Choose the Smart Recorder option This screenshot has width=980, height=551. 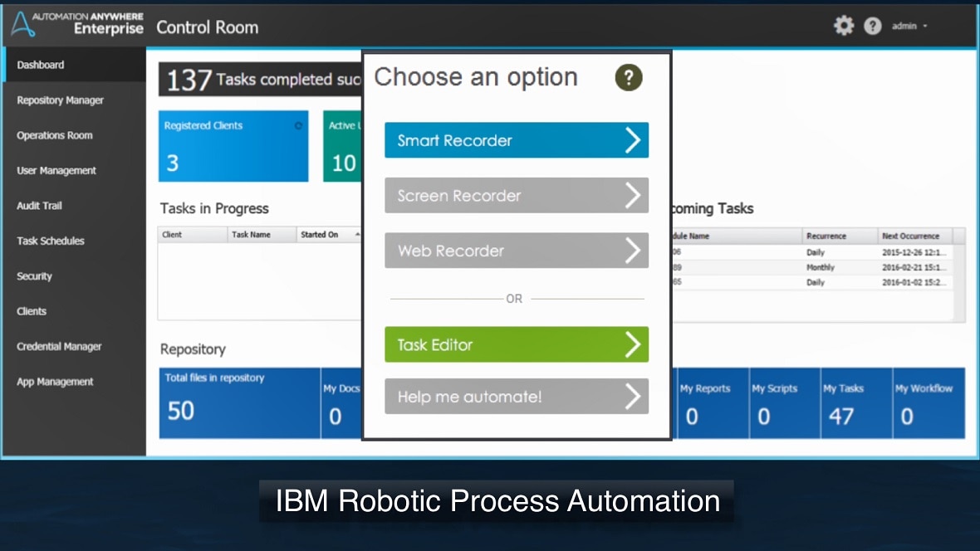click(x=517, y=140)
